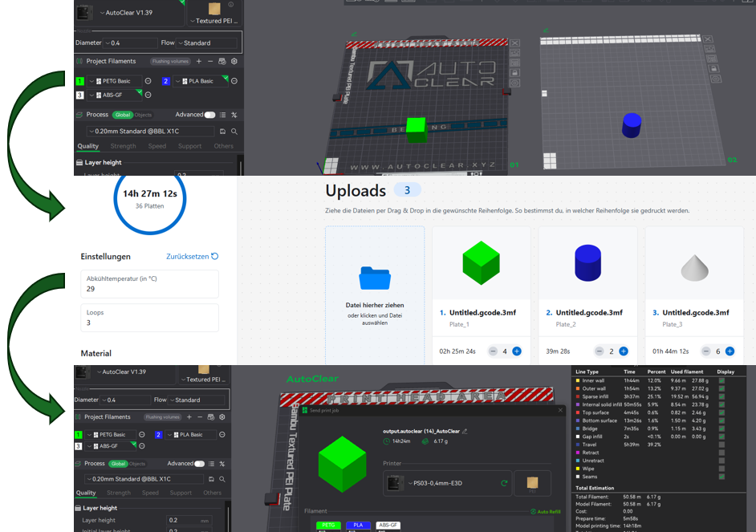Click Flushing volumes in upper Bambu Studio
This screenshot has height=532, width=756.
(x=170, y=61)
